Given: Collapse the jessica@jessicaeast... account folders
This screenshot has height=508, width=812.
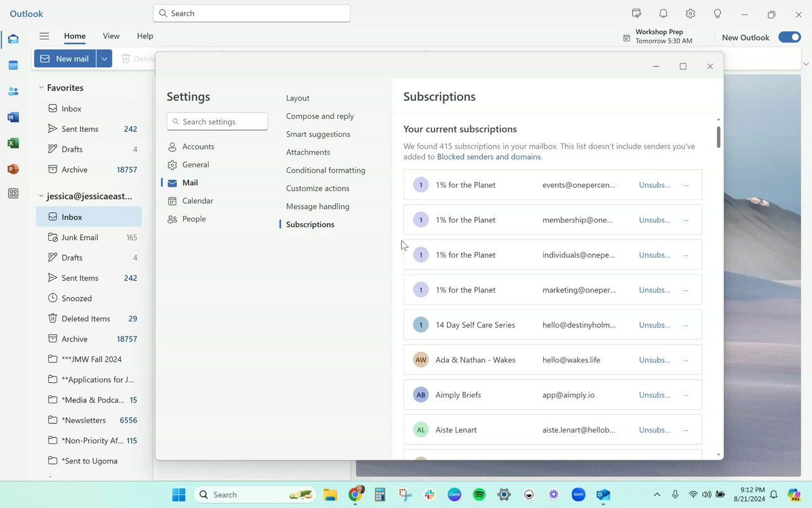Looking at the screenshot, I should tap(41, 196).
